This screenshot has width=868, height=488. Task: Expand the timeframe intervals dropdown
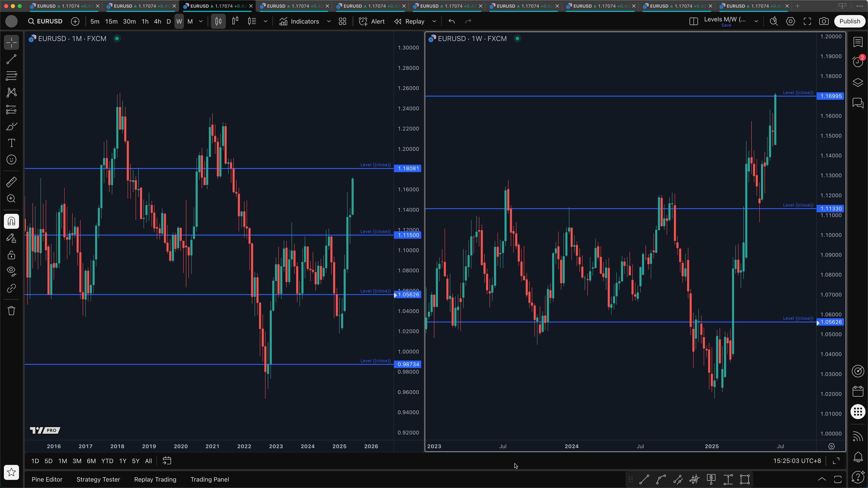201,21
